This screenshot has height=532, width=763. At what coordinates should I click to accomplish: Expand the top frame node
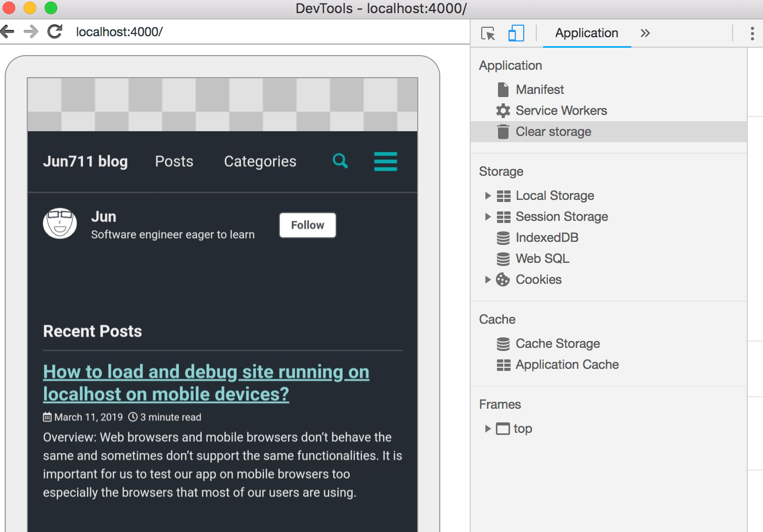[x=488, y=429]
